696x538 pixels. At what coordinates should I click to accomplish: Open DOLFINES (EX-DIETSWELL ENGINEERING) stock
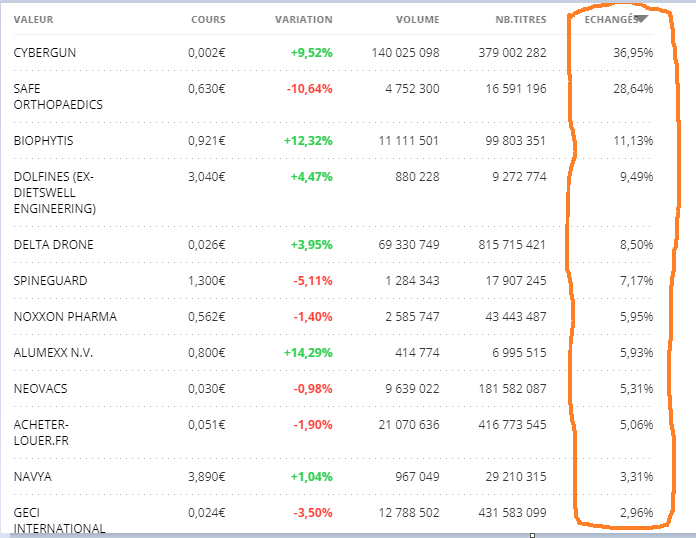pos(55,193)
